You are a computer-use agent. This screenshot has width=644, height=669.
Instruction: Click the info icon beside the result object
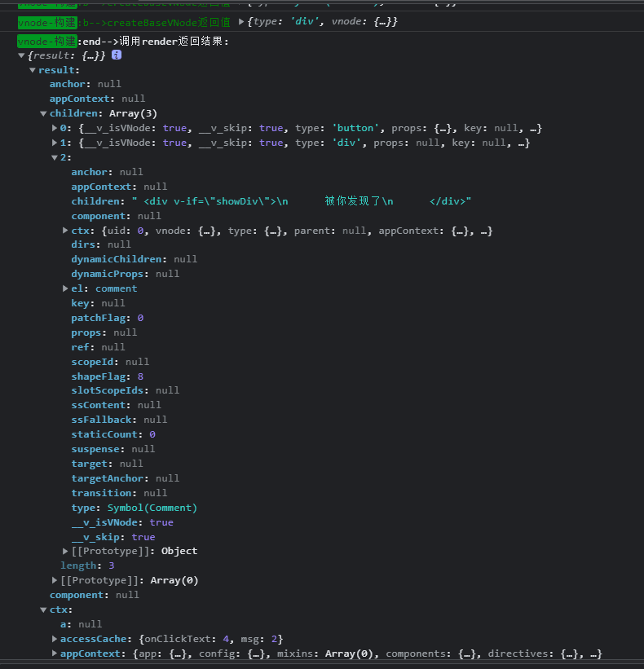coord(117,55)
